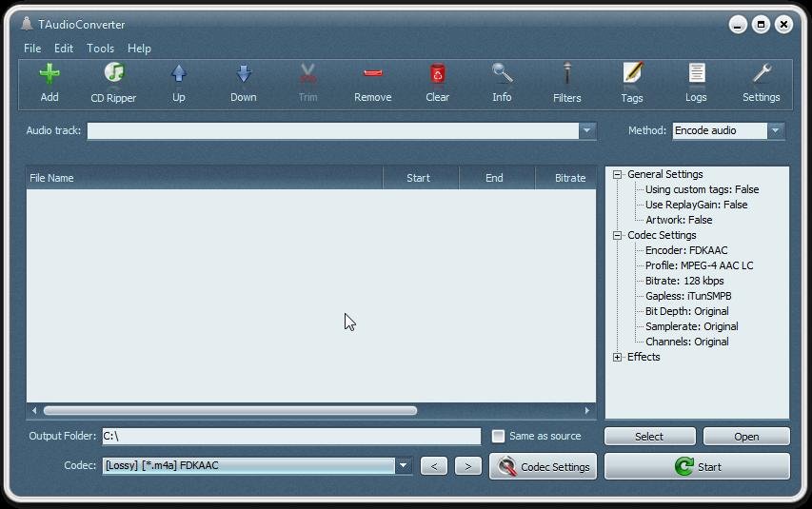The image size is (812, 509).
Task: Select 'Gapless: iTunSMPB' tree item
Action: tap(688, 296)
